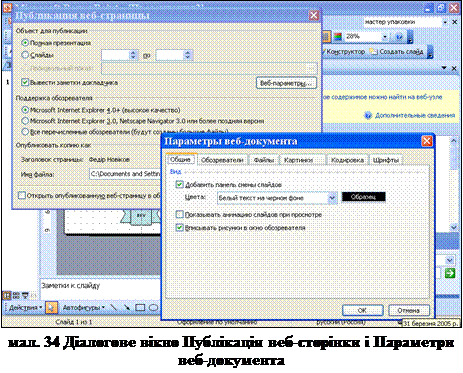Viewport: 463px width, 373px height.
Task: Pick the Select Objects arrow tool
Action: [51, 307]
